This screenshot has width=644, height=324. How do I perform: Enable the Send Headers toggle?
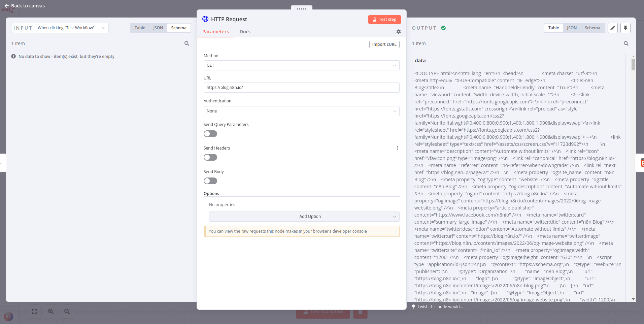point(210,157)
